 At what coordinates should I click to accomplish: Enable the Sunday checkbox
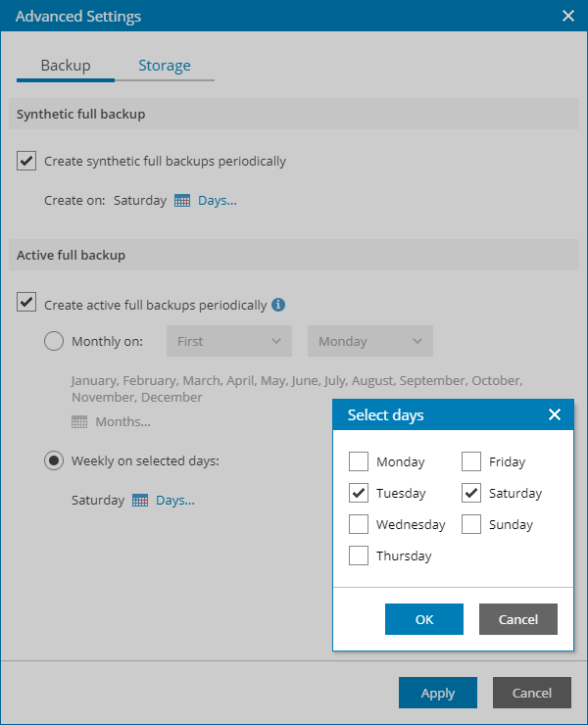click(x=471, y=524)
